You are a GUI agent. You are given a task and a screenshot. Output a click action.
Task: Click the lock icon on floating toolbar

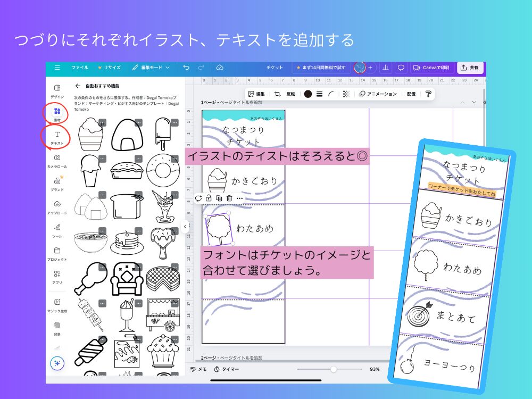[x=209, y=198]
